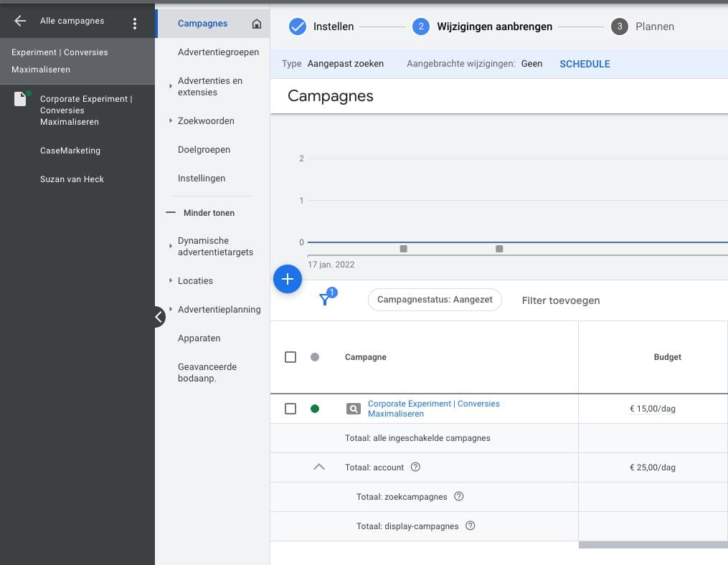Viewport: 728px width, 565px height.
Task: Expand Advertenties en extensies submenu
Action: 171,86
